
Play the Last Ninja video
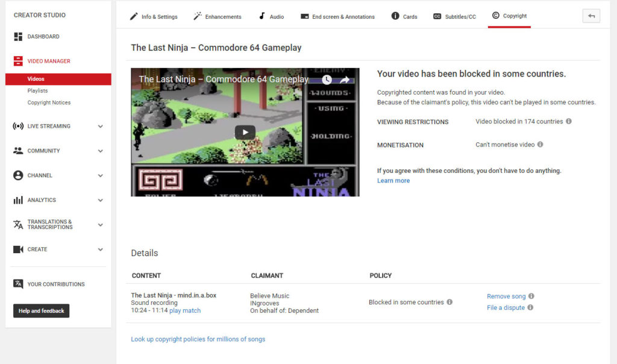tap(245, 132)
